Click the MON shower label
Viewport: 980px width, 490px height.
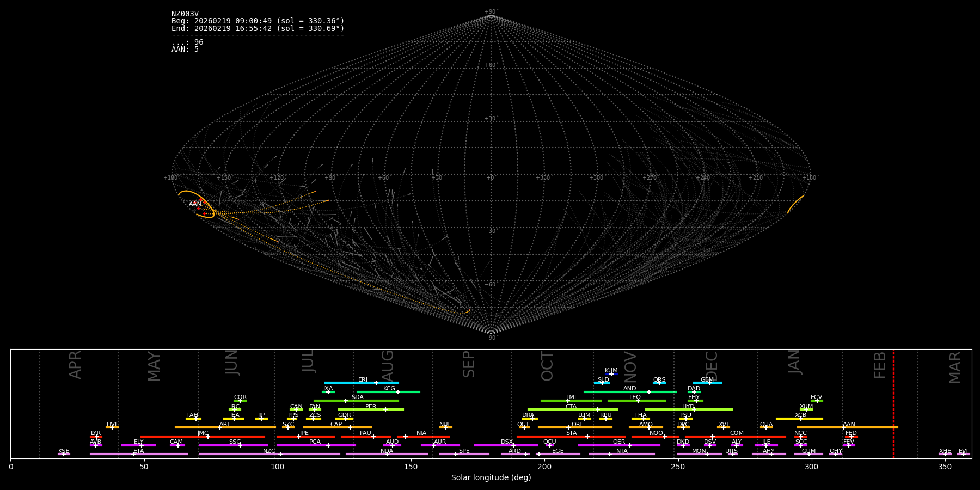[x=699, y=451]
